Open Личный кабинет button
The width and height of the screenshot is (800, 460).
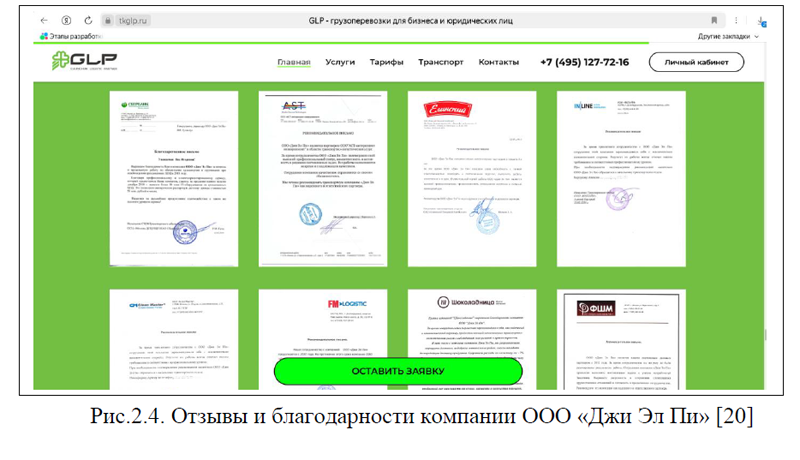(696, 62)
